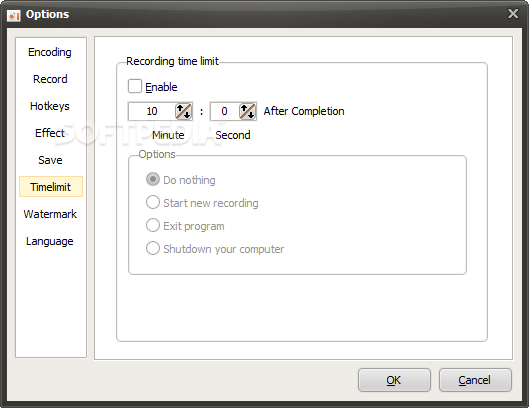
Task: Go to the Effect settings page
Action: point(50,133)
